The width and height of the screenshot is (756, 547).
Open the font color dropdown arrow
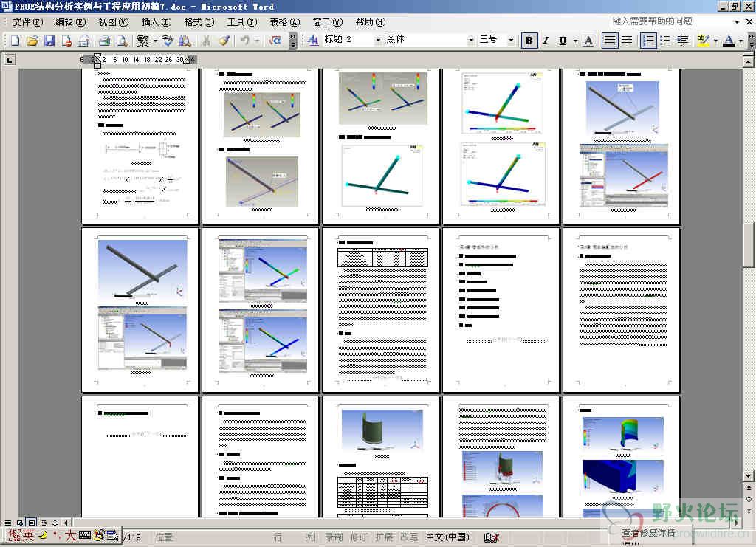[x=740, y=41]
